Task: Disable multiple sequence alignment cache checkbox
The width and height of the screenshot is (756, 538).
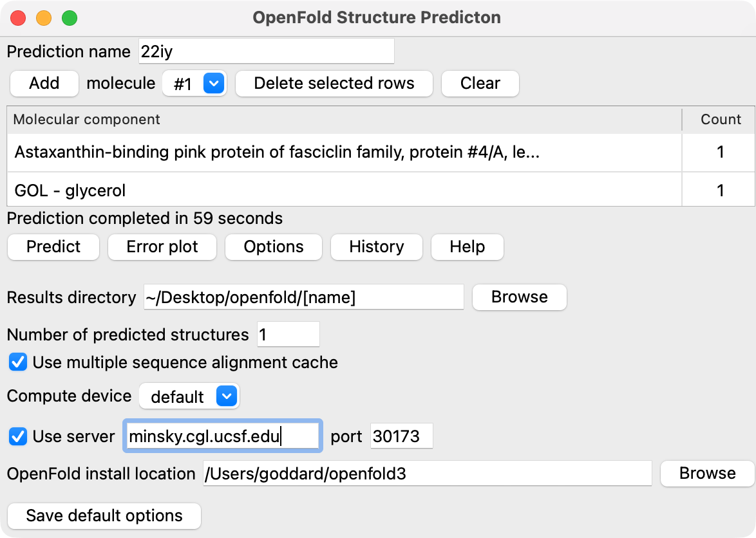Action: [18, 362]
